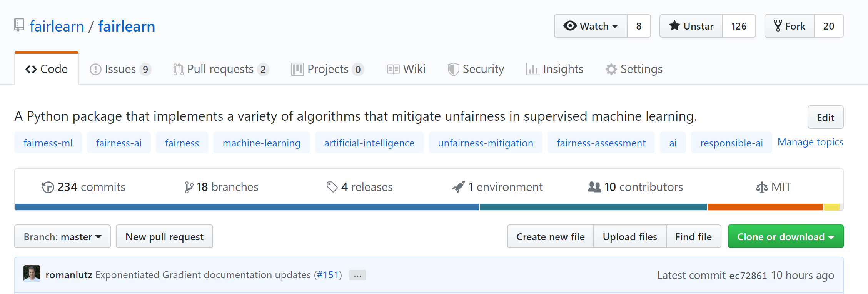Image resolution: width=868 pixels, height=294 pixels.
Task: Open machine-learning topic tag
Action: point(262,143)
